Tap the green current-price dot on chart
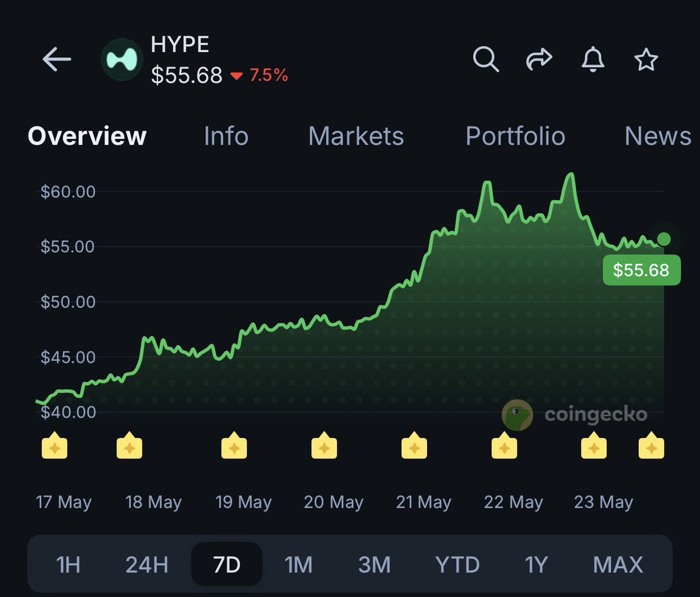The height and width of the screenshot is (597, 700). pyautogui.click(x=664, y=239)
